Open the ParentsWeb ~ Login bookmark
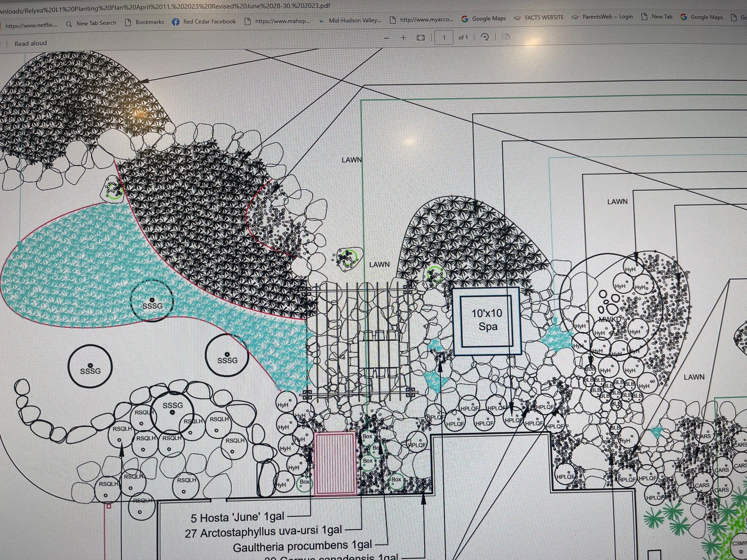Viewport: 747px width, 560px height. pos(602,17)
